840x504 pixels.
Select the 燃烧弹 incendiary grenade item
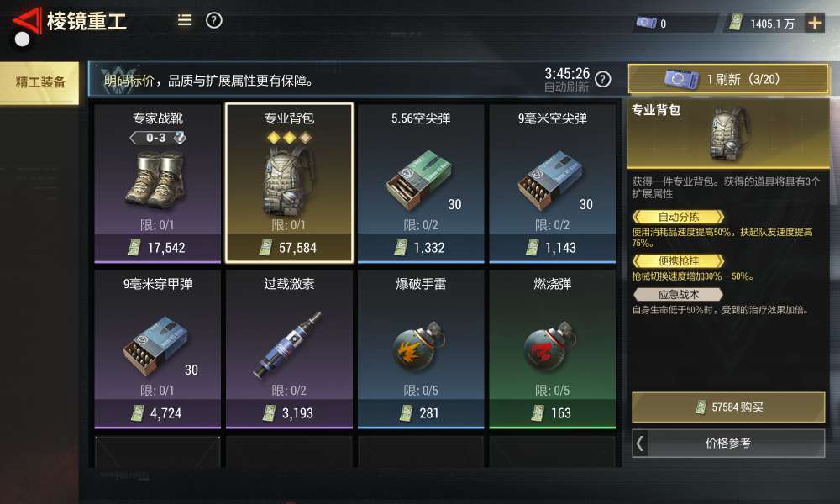click(x=553, y=349)
